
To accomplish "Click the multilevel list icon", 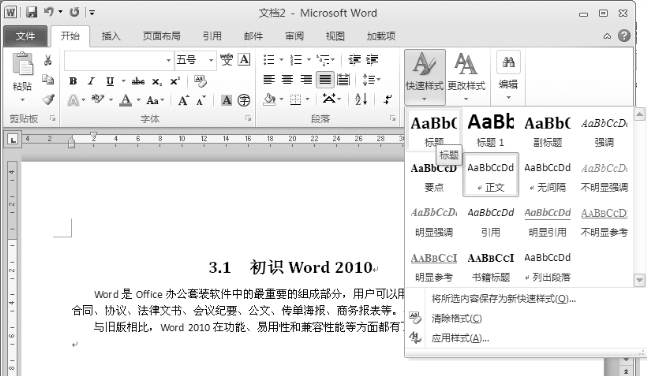I will click(x=323, y=60).
